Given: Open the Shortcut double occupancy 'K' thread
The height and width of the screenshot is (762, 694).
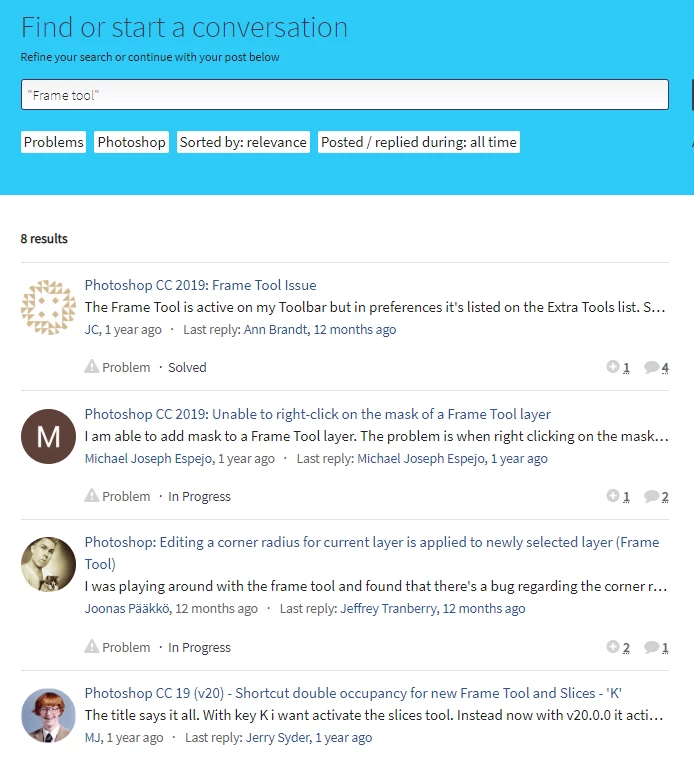Looking at the screenshot, I should coord(353,693).
